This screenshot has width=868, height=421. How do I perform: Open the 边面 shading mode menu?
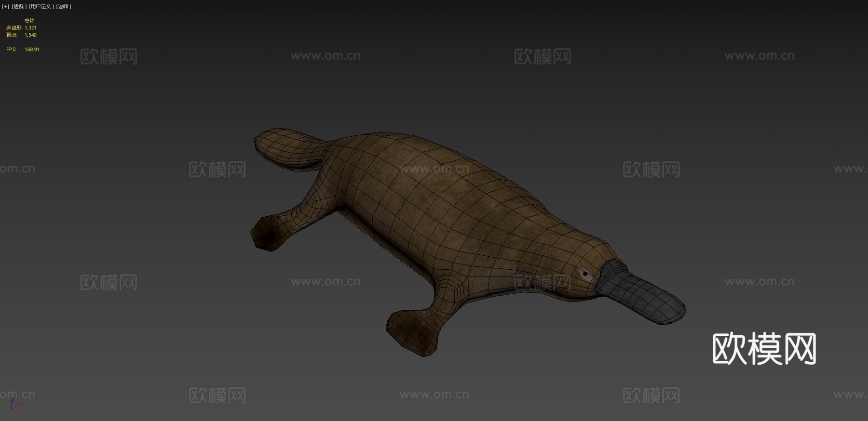click(x=64, y=6)
